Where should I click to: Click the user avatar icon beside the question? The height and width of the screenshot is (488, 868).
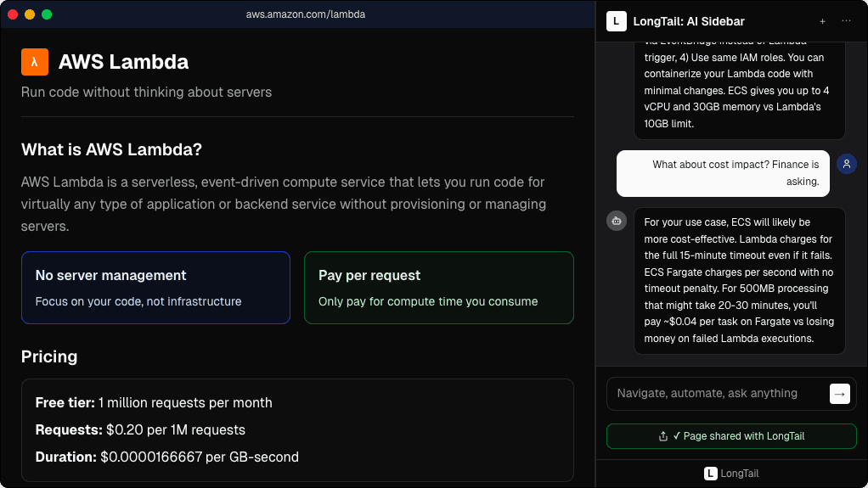click(x=847, y=164)
